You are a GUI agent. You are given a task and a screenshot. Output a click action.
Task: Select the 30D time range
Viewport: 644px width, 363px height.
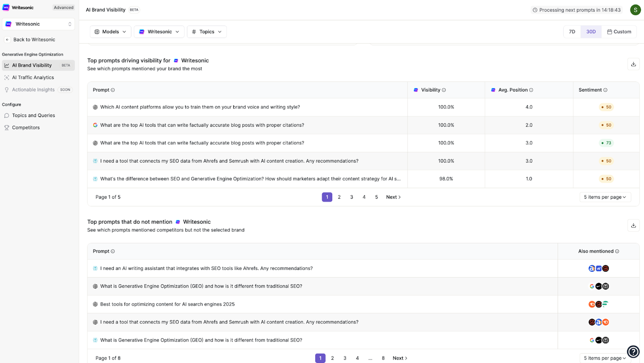pos(591,32)
